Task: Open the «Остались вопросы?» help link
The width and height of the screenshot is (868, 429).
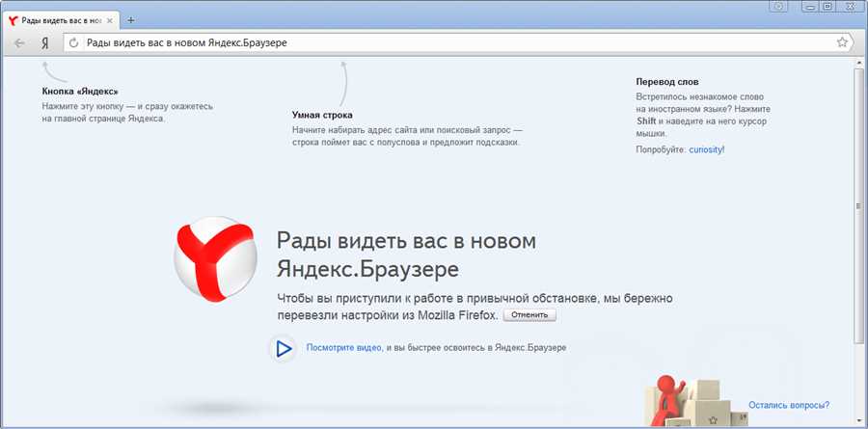Action: click(788, 405)
